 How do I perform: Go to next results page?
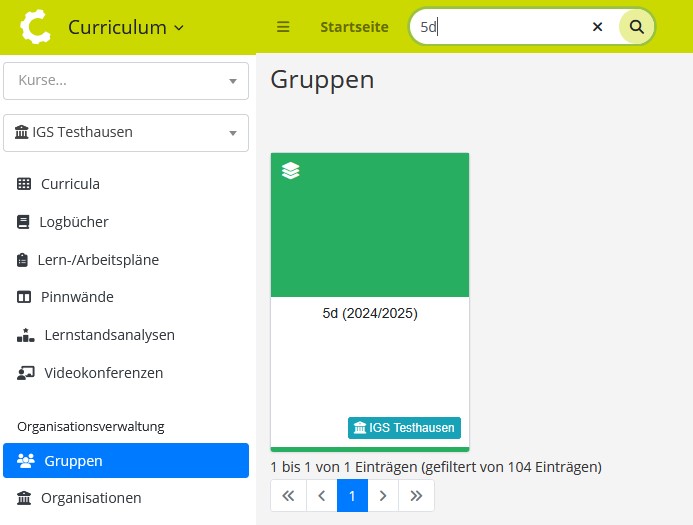pyautogui.click(x=383, y=496)
